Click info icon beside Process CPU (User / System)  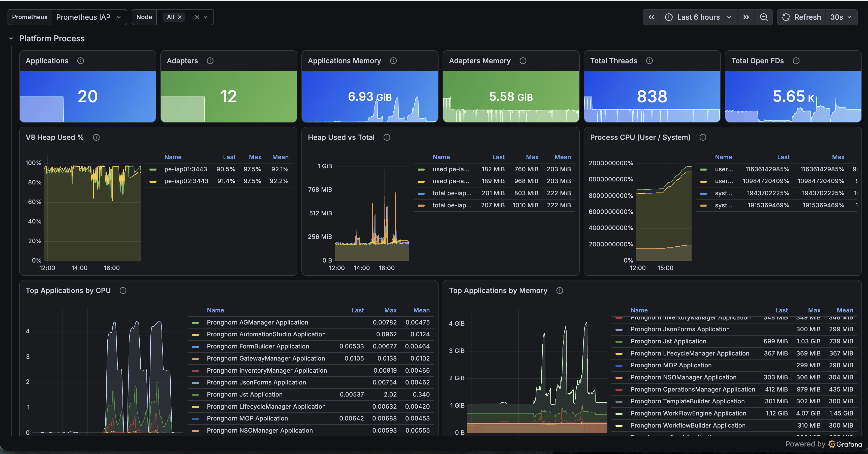click(x=703, y=137)
